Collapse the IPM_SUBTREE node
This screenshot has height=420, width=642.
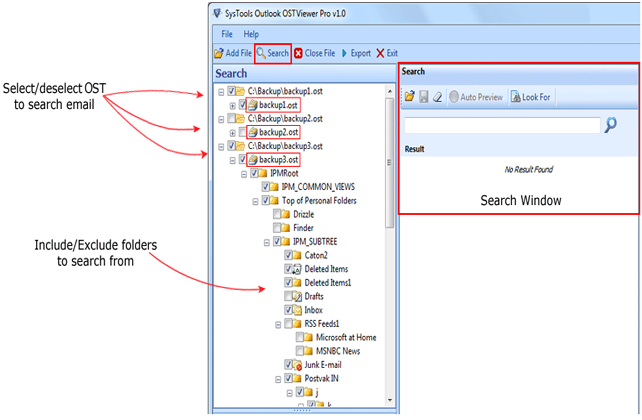[x=267, y=243]
